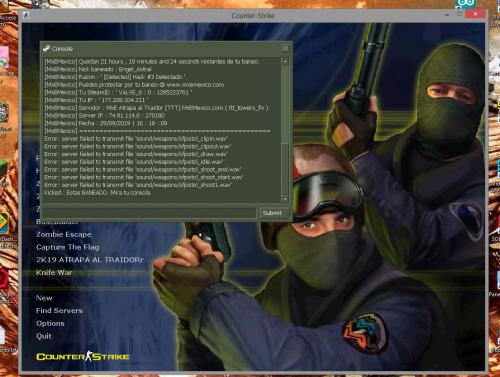Maximize the Counter-Strike window

[459, 14]
